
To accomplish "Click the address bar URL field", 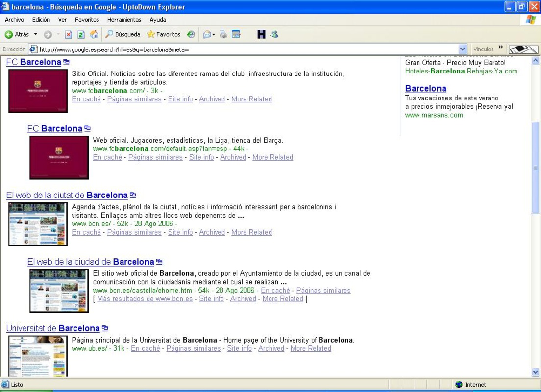I will click(248, 49).
